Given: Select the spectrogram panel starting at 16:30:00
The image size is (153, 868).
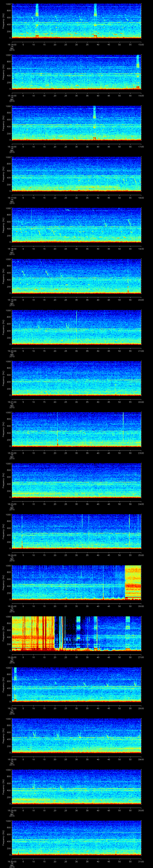Looking at the screenshot, I should 76,838.
